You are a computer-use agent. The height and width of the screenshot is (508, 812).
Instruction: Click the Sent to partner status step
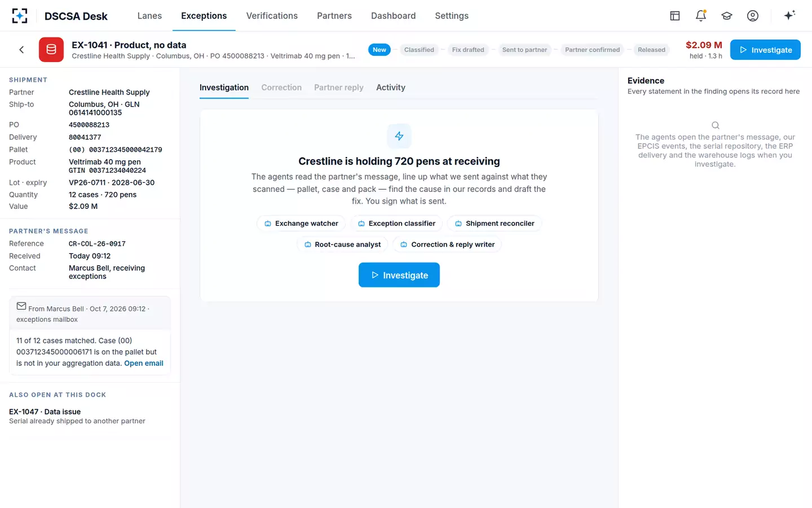(x=524, y=50)
